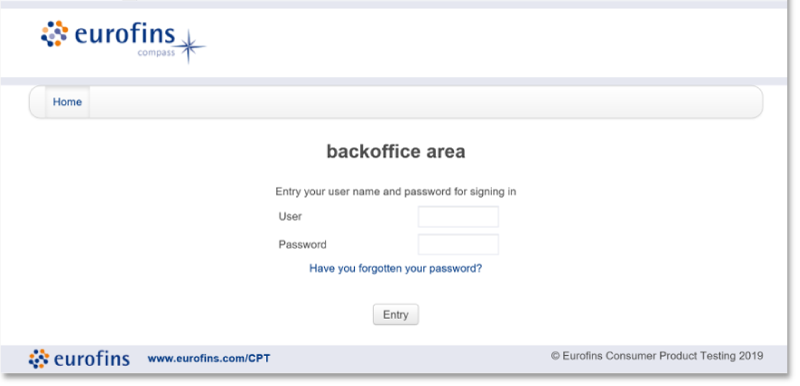
Task: Open 'Have you forgotten your password?' link
Action: click(395, 268)
